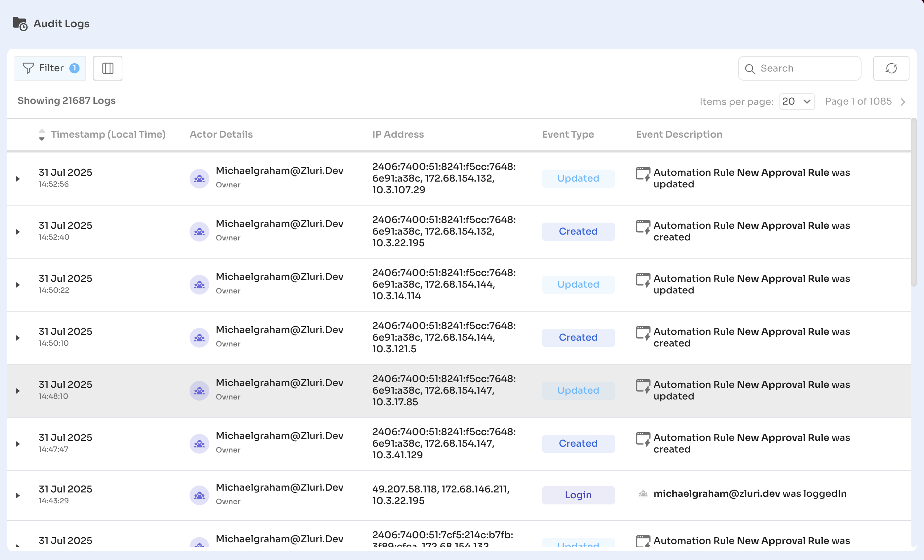
Task: Click automation rule icon in 14:47:47 row
Action: pos(643,439)
